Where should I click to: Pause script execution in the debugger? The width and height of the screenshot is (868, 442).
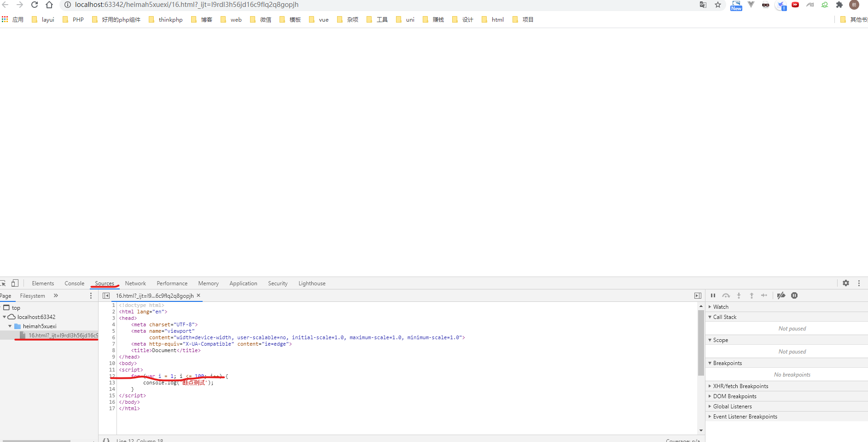[x=713, y=295]
